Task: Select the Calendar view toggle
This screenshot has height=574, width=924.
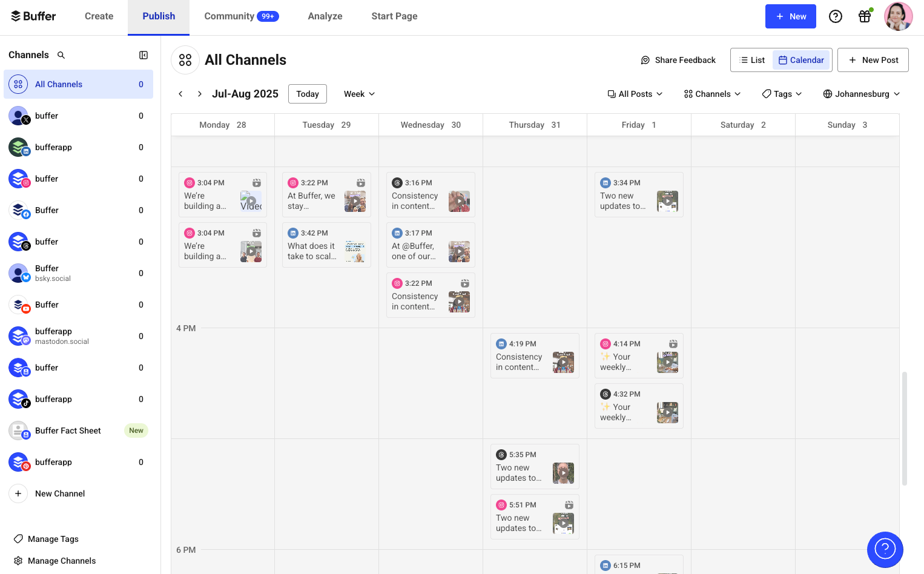Action: [801, 60]
